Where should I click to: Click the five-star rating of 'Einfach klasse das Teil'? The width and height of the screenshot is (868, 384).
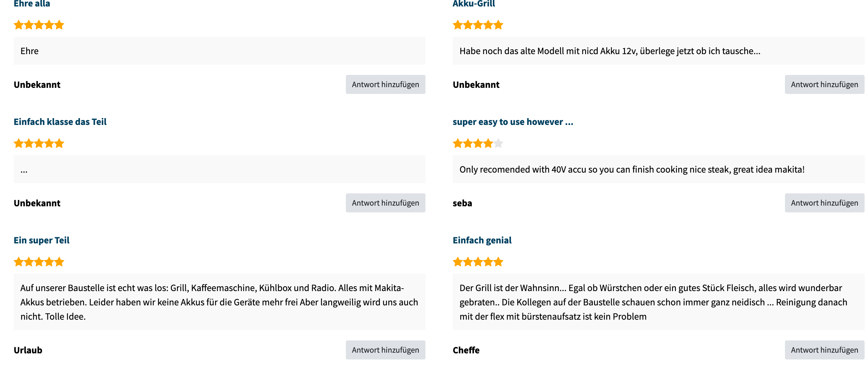coord(39,143)
